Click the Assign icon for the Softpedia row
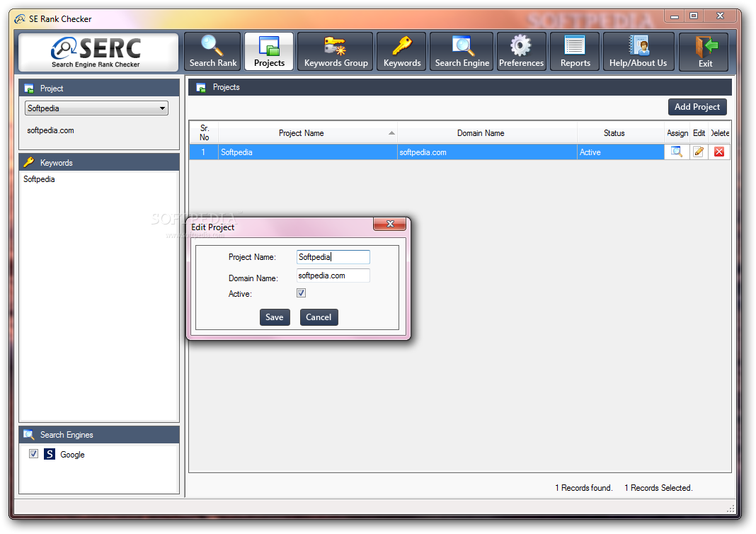Screen dimensions: 756x534 tap(677, 152)
